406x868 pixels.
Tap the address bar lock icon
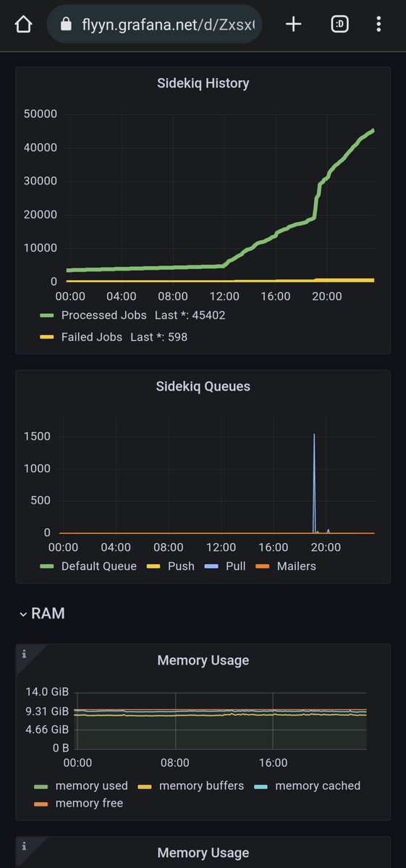(x=67, y=25)
